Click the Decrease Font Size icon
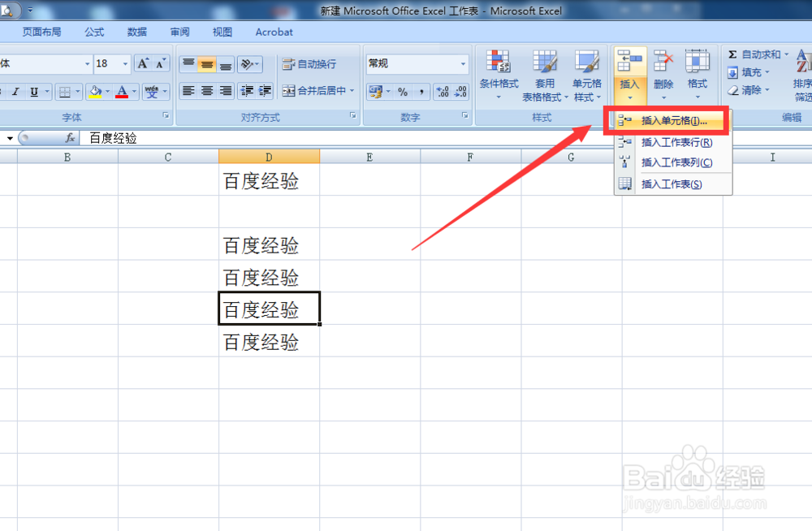The image size is (812, 531). pos(161,63)
